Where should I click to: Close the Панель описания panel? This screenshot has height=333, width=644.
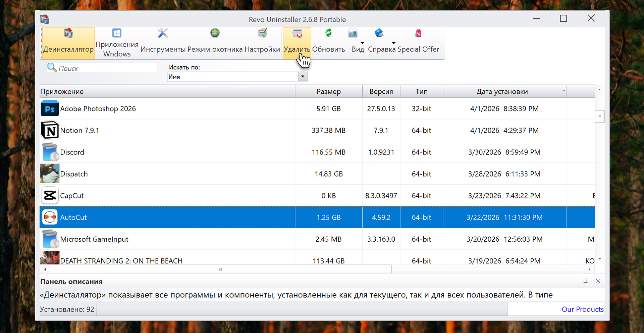(x=598, y=281)
